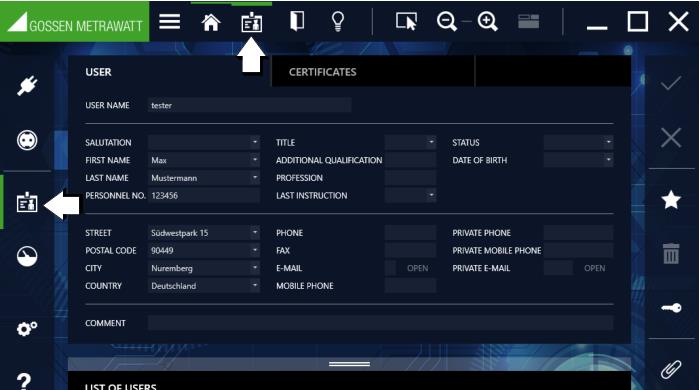
Task: Click the 'Deutschland' country value
Action: pyautogui.click(x=174, y=286)
